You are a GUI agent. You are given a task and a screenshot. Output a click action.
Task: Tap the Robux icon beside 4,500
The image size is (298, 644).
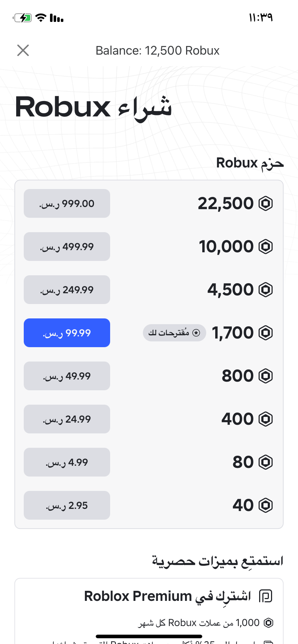[266, 290]
